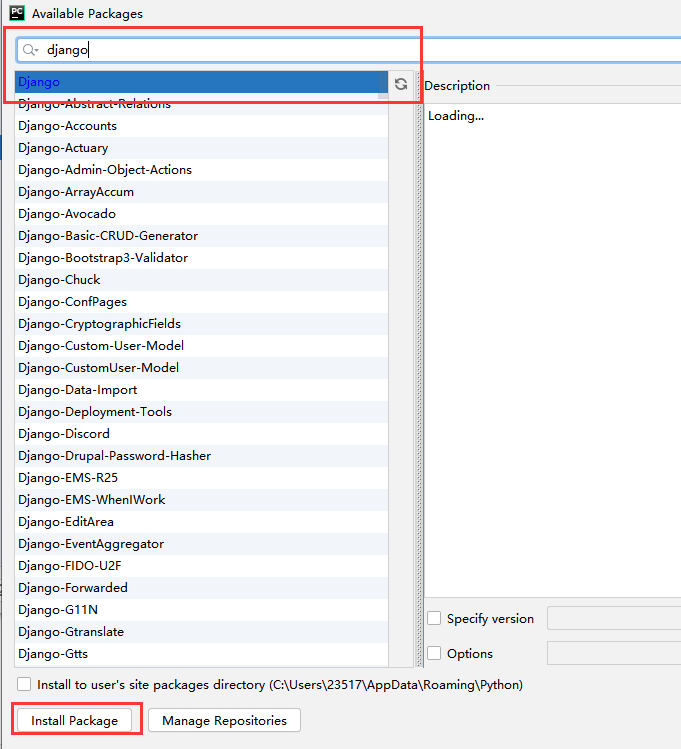681x749 pixels.
Task: Select Django-Discord package
Action: click(202, 433)
